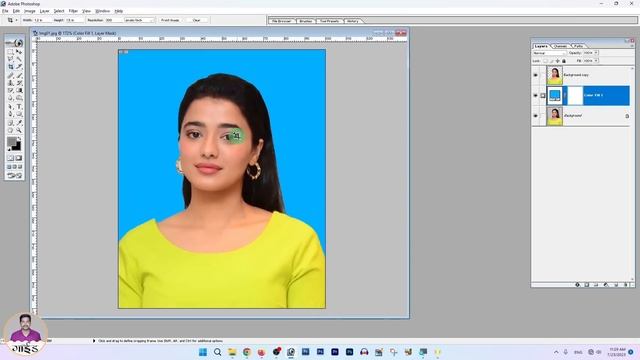Hide the Background copy layer
The width and height of the screenshot is (640, 360).
coord(536,75)
